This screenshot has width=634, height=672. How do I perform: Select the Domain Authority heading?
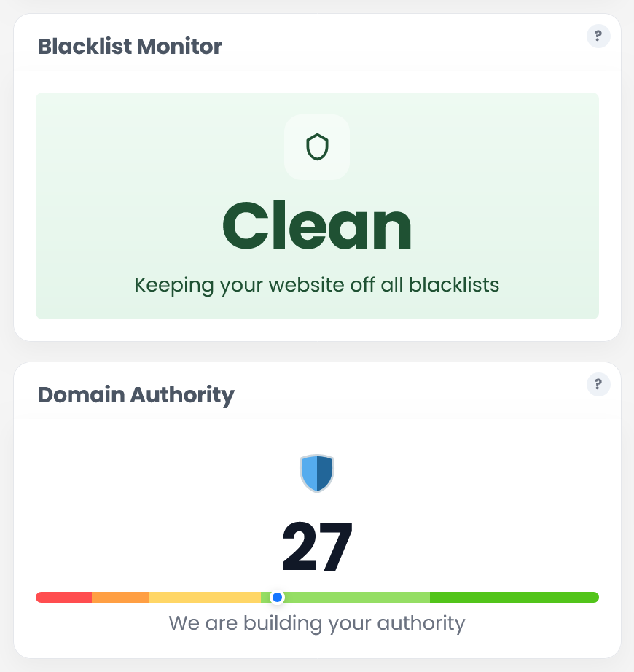pyautogui.click(x=136, y=395)
